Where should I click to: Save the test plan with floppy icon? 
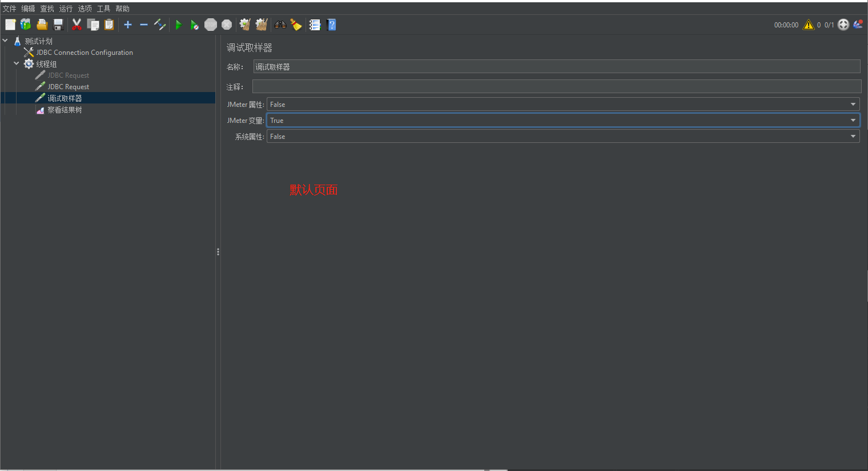[x=58, y=25]
